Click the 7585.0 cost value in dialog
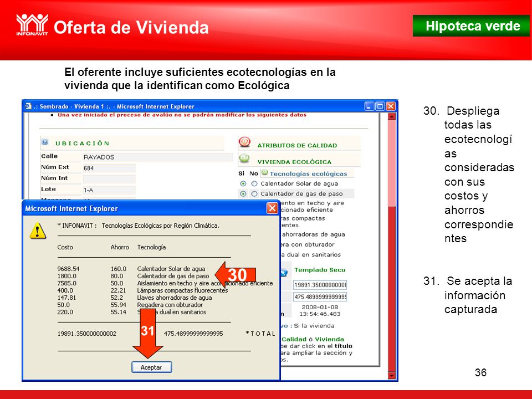This screenshot has height=399, width=532. [x=67, y=283]
